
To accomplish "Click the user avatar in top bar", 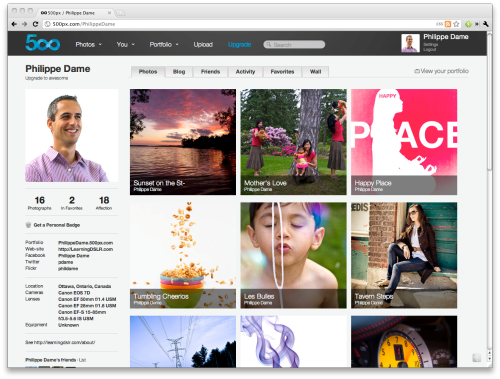I will pos(410,43).
